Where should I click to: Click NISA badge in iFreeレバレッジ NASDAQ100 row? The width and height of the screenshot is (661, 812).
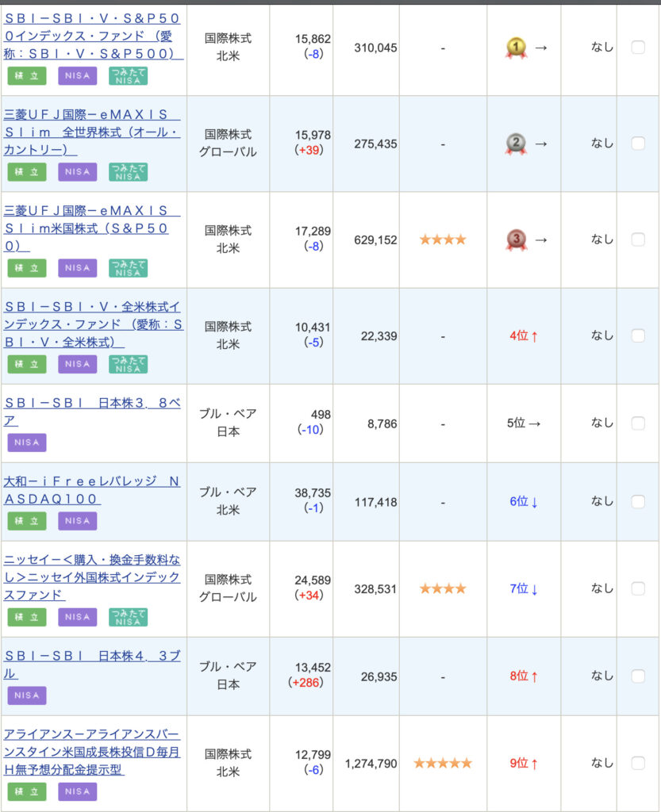[77, 521]
